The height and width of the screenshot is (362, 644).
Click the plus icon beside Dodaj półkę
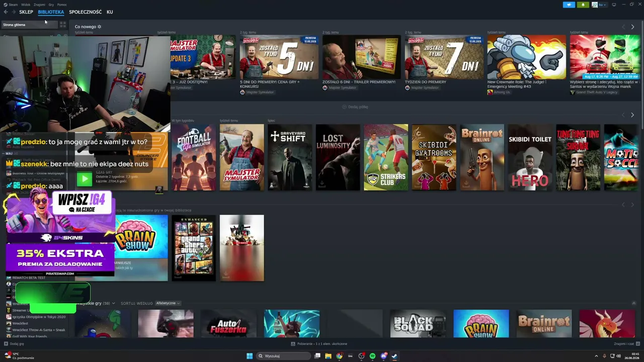click(x=344, y=107)
